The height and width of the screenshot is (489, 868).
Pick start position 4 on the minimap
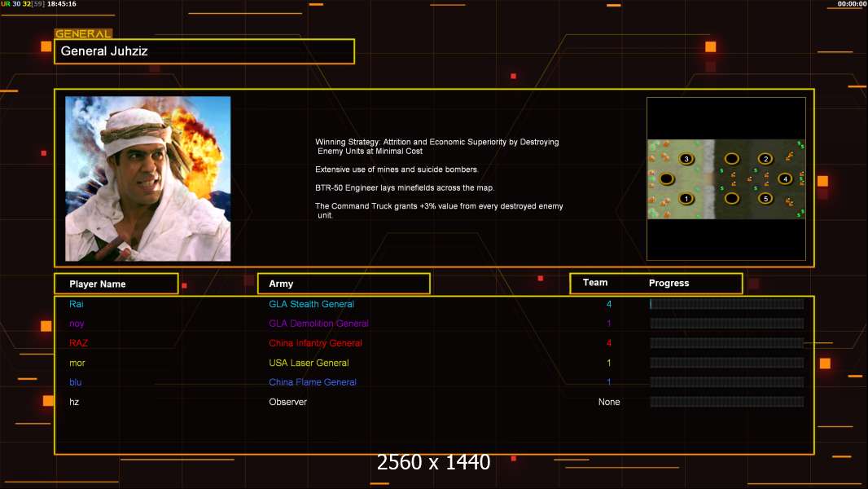tap(784, 178)
